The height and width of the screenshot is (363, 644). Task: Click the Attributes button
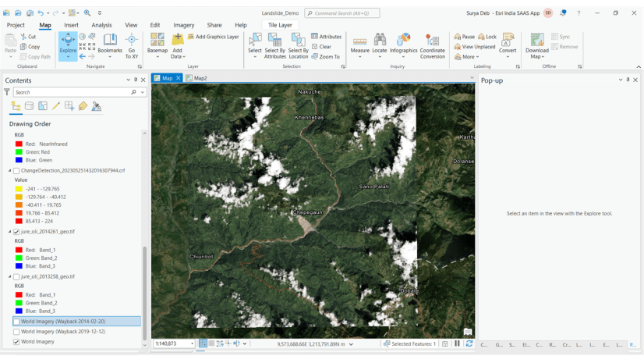326,37
